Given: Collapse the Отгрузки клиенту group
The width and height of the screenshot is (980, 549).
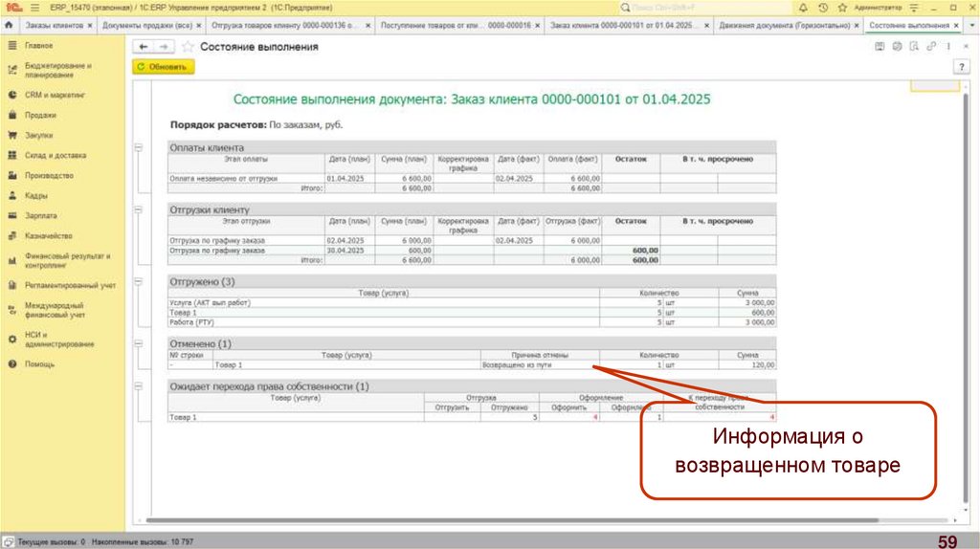Looking at the screenshot, I should click(x=139, y=209).
